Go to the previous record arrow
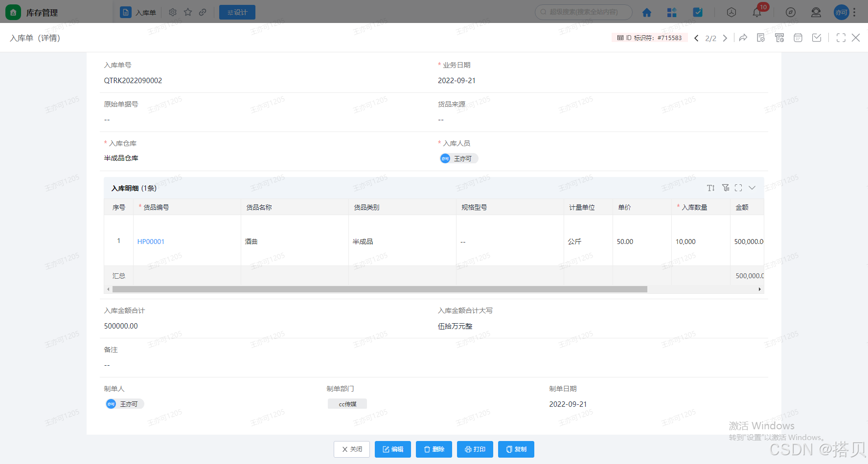 (x=696, y=38)
